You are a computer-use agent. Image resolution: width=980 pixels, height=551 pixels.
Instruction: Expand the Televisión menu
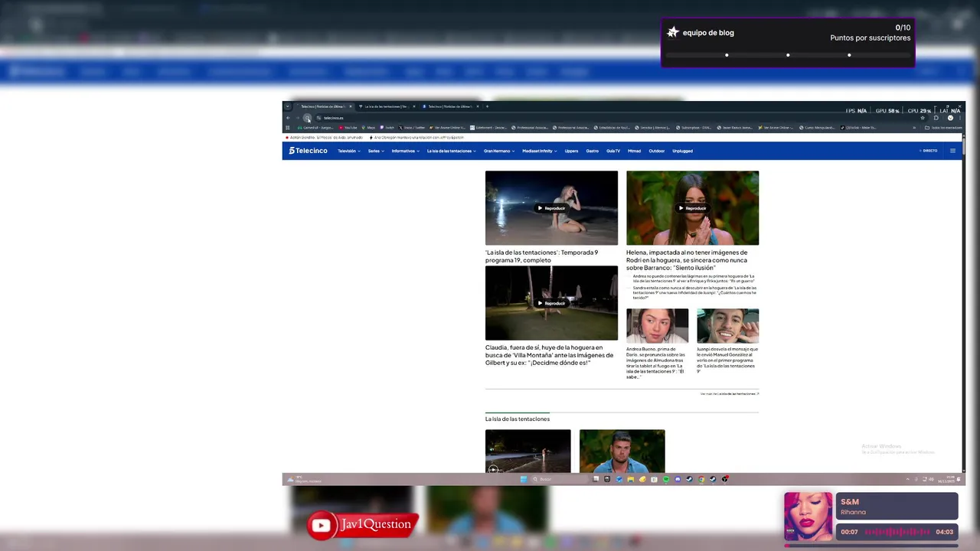pyautogui.click(x=349, y=151)
